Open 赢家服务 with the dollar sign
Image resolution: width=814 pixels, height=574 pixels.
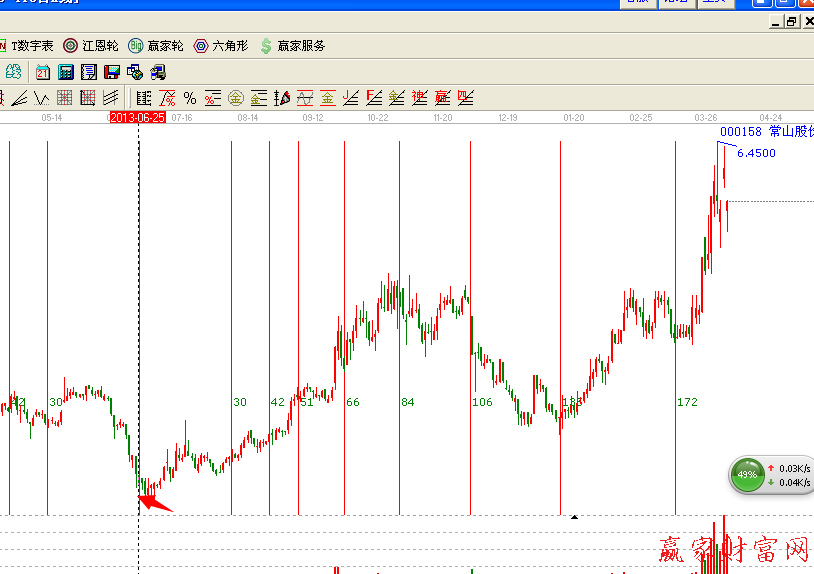point(292,46)
